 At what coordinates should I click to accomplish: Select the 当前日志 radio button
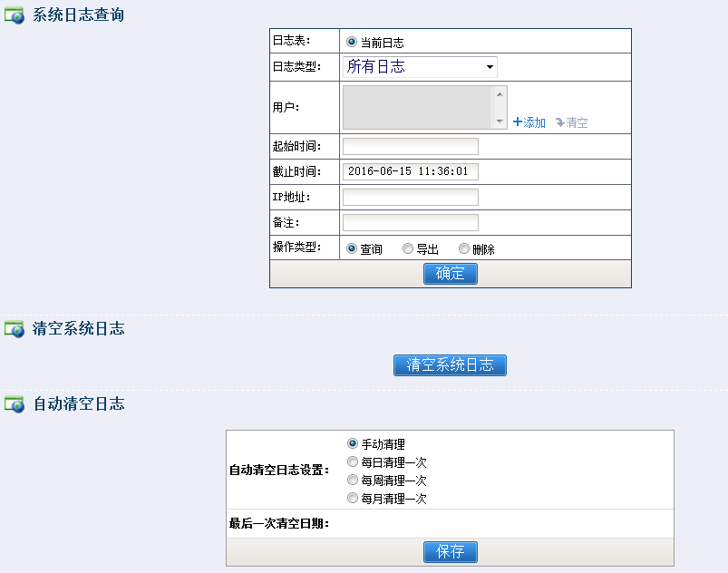tap(352, 42)
